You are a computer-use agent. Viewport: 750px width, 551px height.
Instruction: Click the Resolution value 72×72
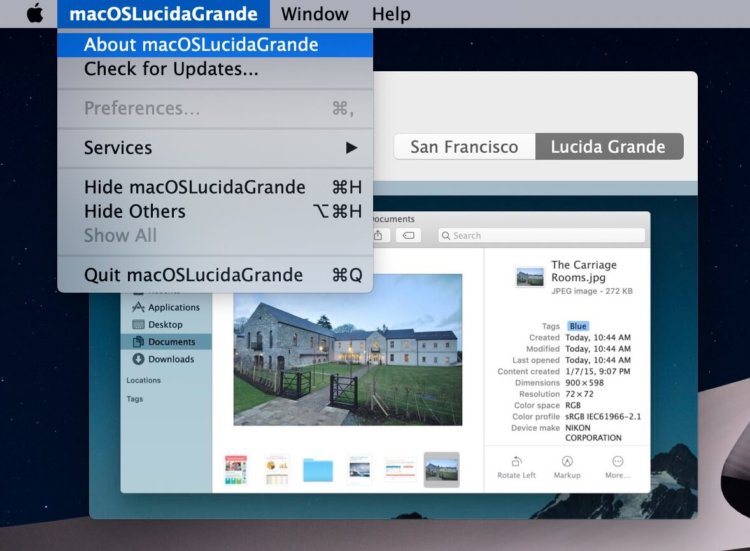click(x=579, y=394)
